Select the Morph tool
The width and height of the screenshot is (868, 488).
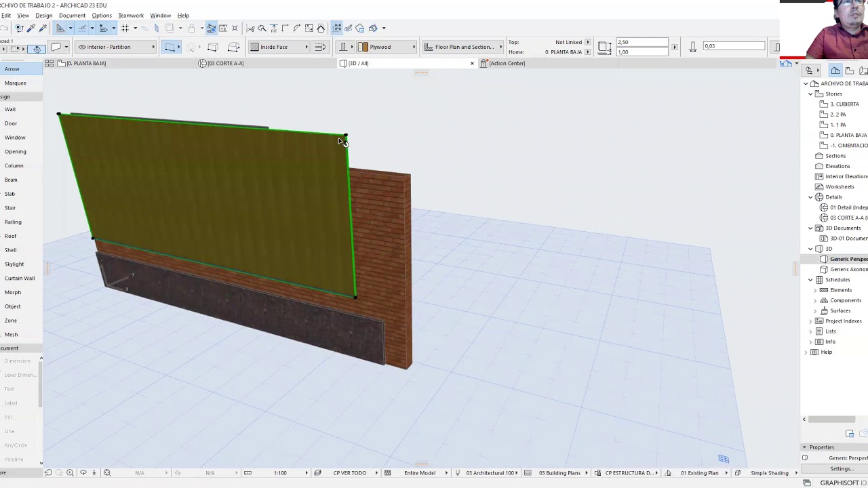point(13,292)
